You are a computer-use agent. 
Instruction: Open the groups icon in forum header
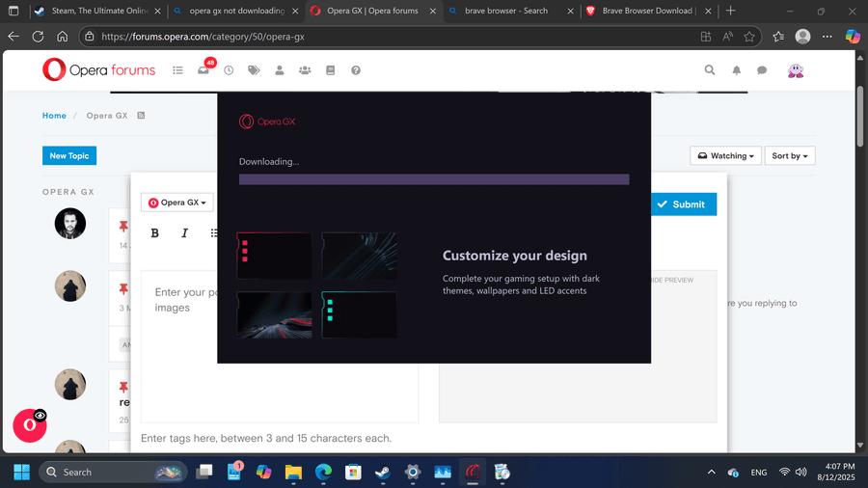[305, 70]
